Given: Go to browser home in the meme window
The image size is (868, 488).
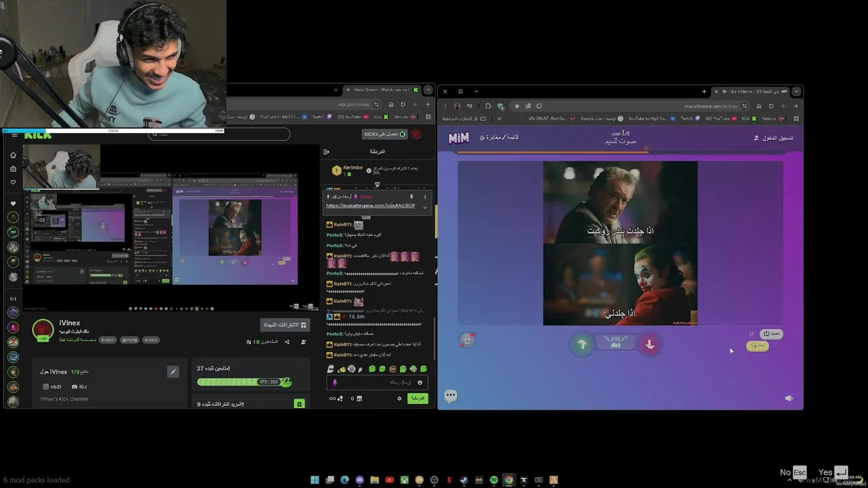Looking at the screenshot, I should [x=759, y=106].
